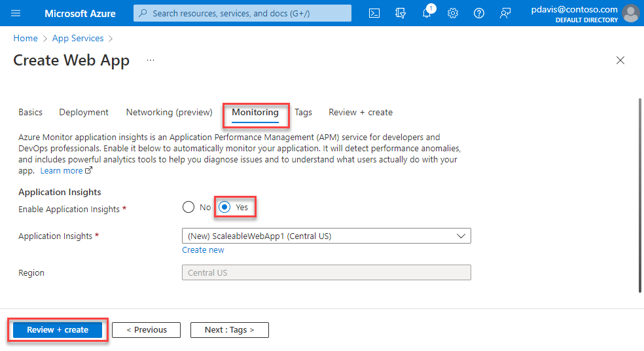Open the pdavis account avatar
Screen dimensions: 644x351
pos(630,13)
